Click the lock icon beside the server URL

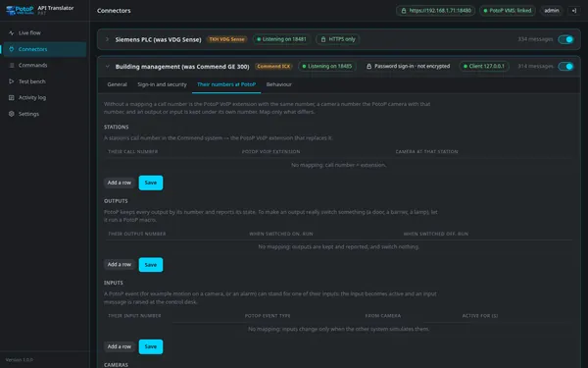404,11
